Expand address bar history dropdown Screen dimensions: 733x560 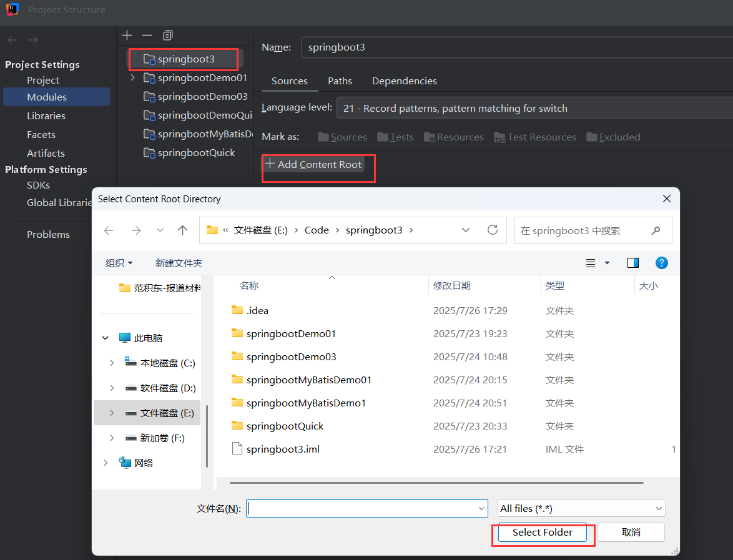466,230
